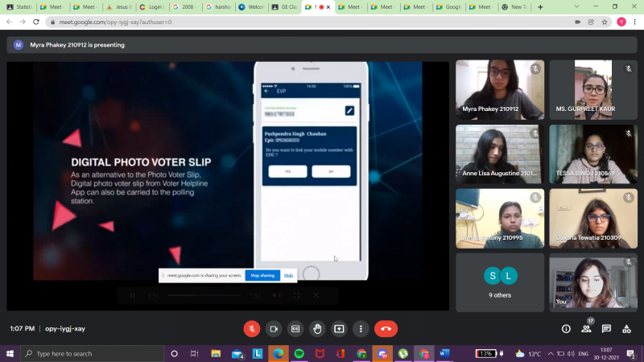The width and height of the screenshot is (644, 362).
Task: Open the notification center
Action: pyautogui.click(x=631, y=353)
